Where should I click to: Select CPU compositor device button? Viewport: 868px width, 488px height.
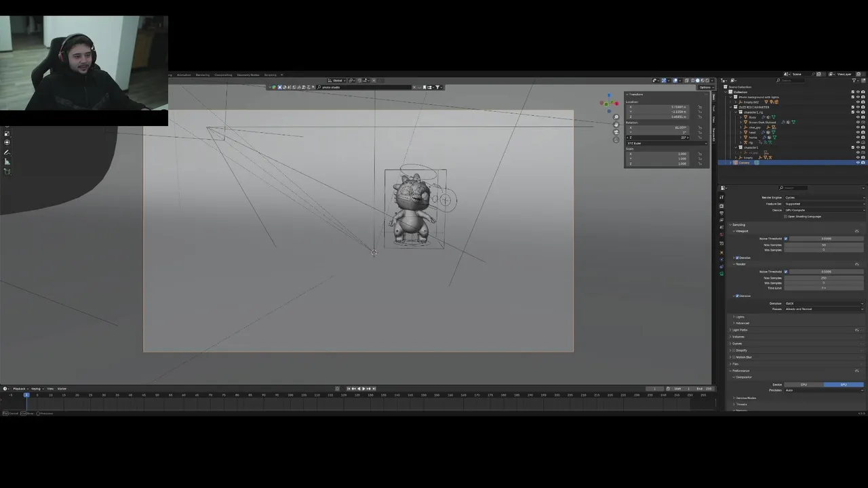(x=804, y=385)
